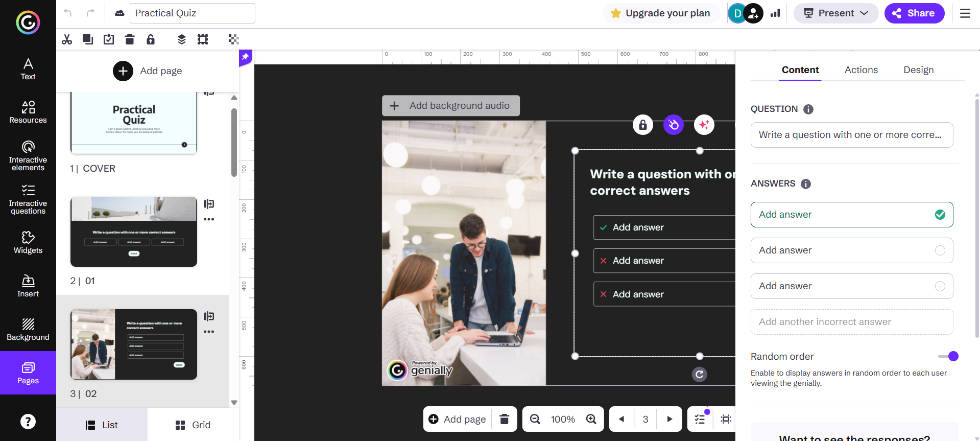This screenshot has width=980, height=441.
Task: Expand the Present dropdown menu
Action: tap(835, 13)
